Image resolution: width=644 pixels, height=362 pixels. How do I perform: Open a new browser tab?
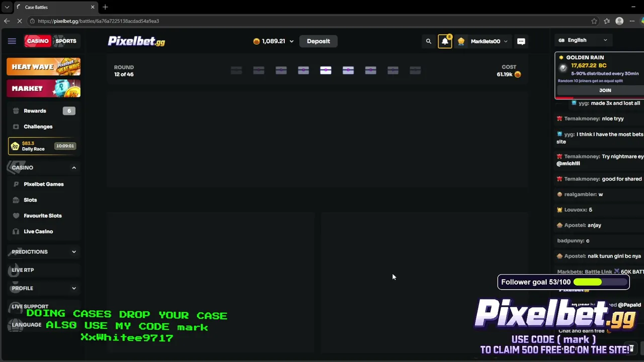[x=105, y=7]
